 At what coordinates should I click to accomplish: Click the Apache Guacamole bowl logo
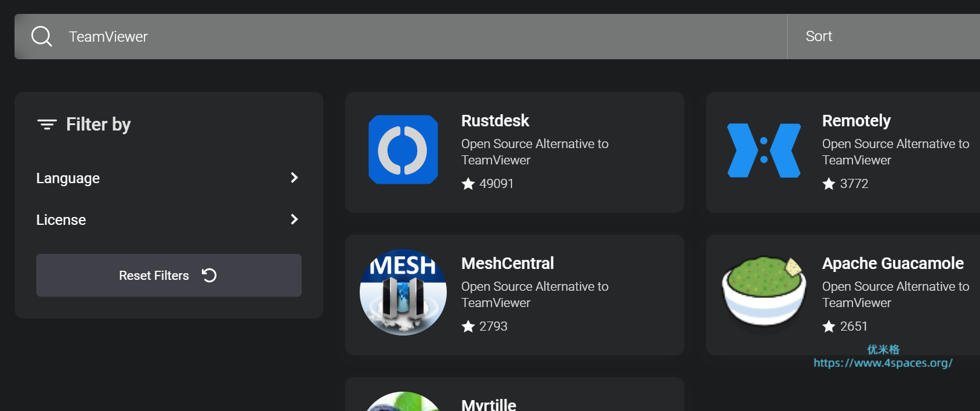point(764,292)
